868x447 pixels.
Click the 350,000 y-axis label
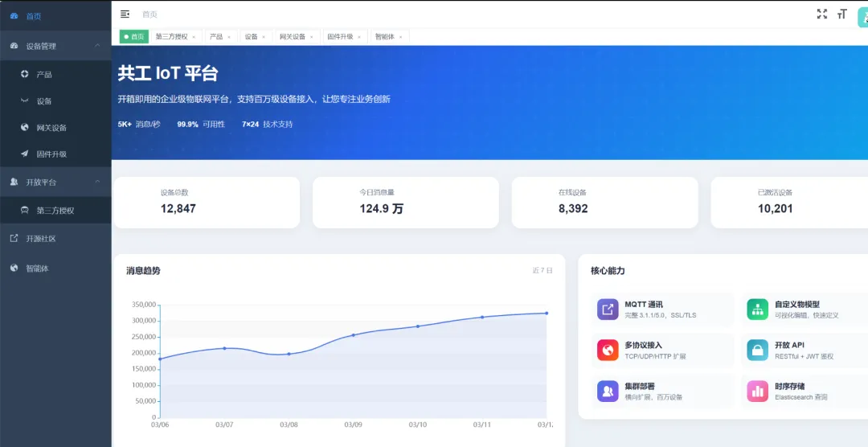pyautogui.click(x=145, y=305)
